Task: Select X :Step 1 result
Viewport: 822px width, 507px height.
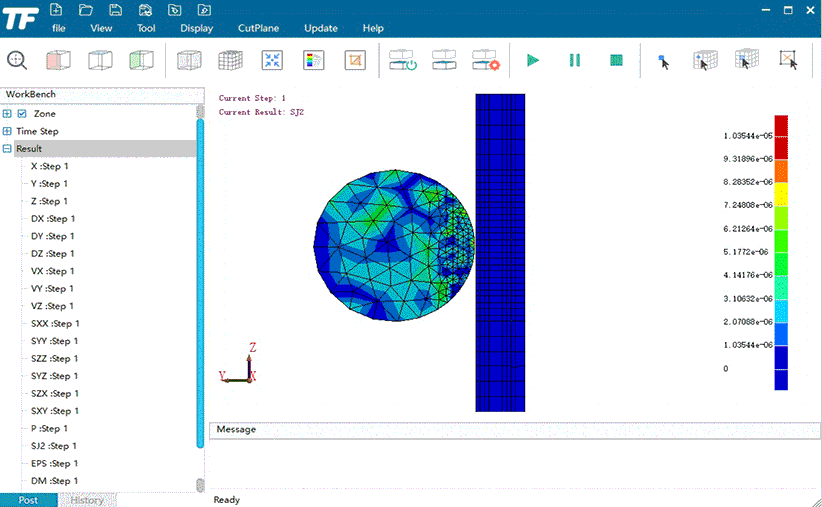Action: pos(49,166)
